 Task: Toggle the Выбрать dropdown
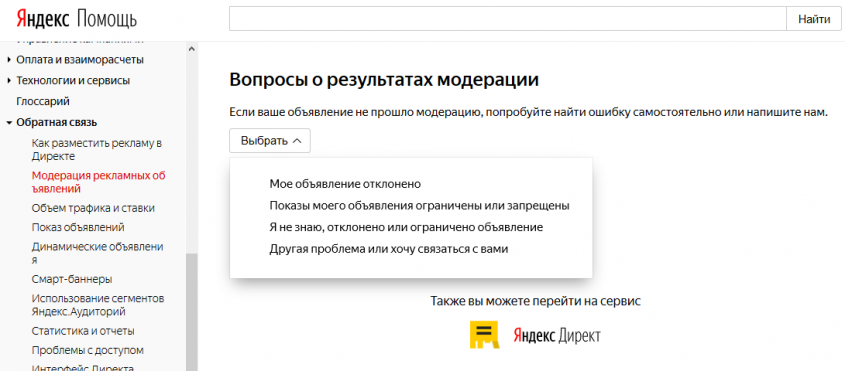270,141
